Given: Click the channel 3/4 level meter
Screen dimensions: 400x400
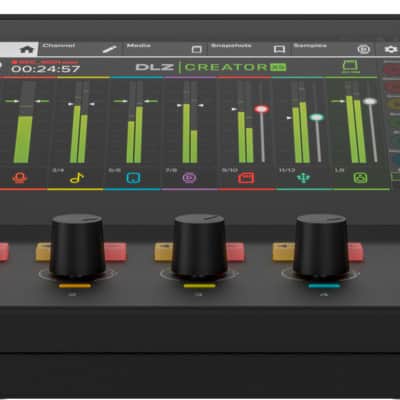Looking at the screenshot, I should tap(79, 122).
